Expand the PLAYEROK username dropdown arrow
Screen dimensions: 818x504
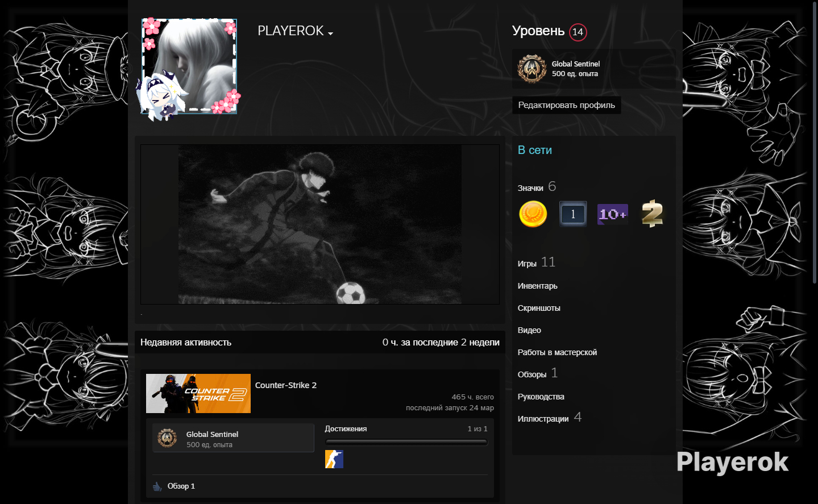[330, 34]
